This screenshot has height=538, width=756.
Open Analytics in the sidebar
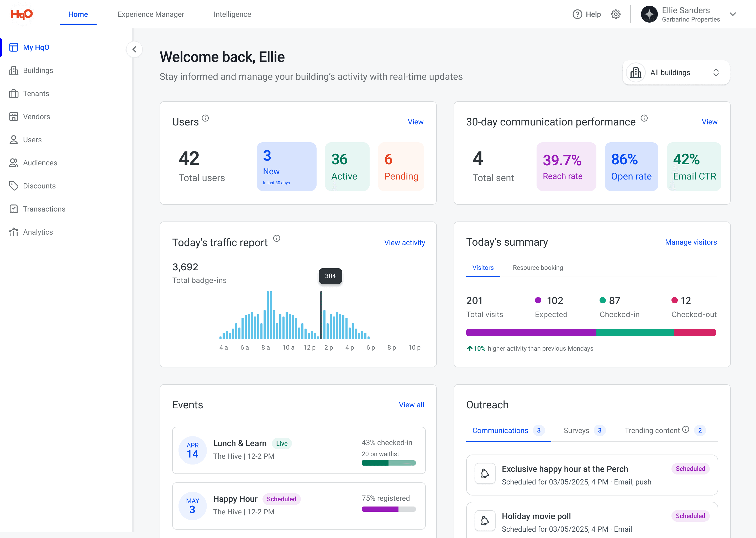tap(38, 232)
